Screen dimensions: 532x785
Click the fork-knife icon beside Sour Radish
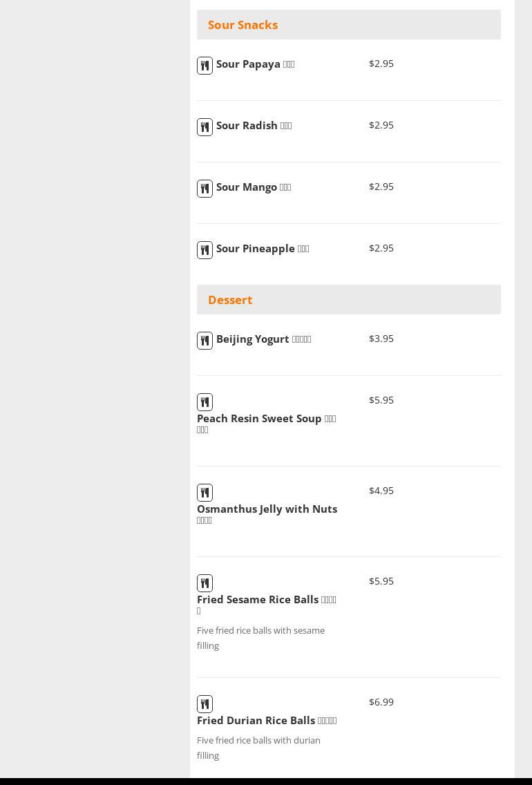click(x=205, y=127)
